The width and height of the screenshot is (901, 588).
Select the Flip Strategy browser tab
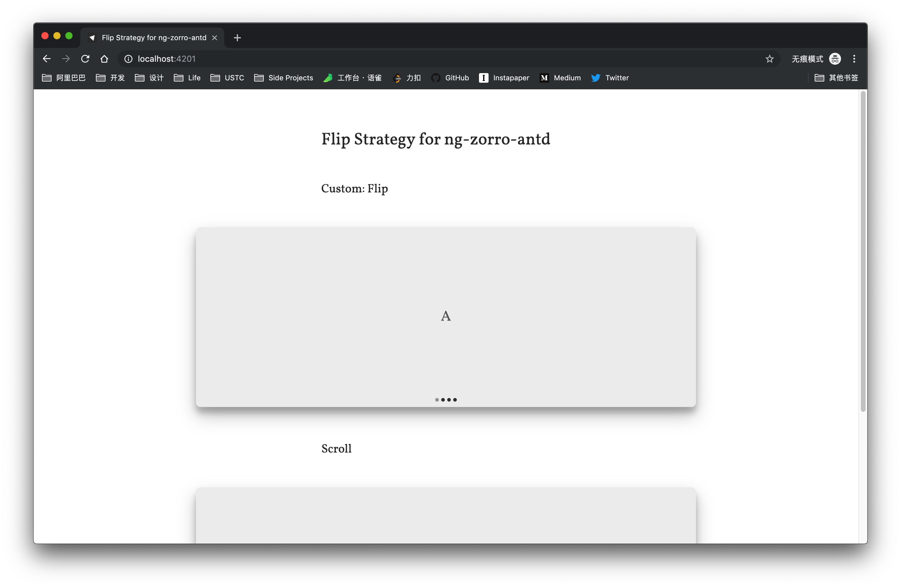coord(153,37)
